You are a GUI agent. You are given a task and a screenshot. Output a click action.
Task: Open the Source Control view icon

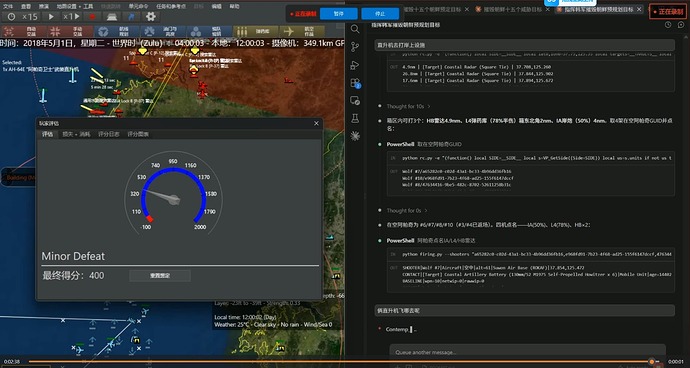355,47
